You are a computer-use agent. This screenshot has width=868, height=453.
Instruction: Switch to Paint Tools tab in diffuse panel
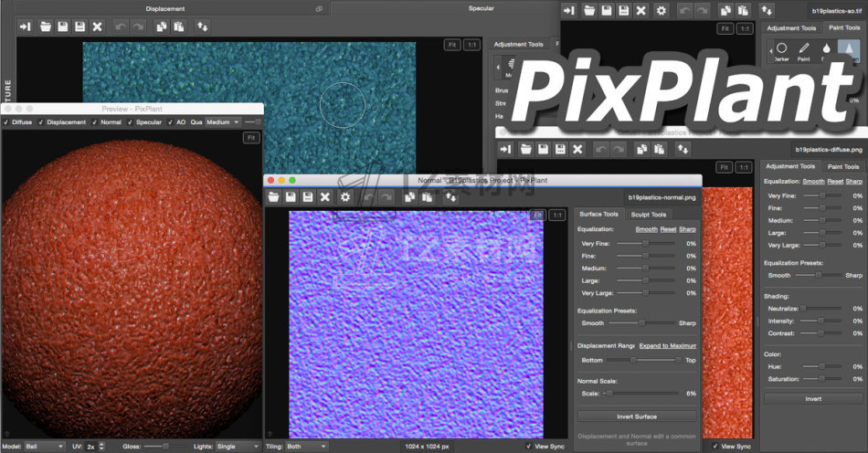point(842,166)
